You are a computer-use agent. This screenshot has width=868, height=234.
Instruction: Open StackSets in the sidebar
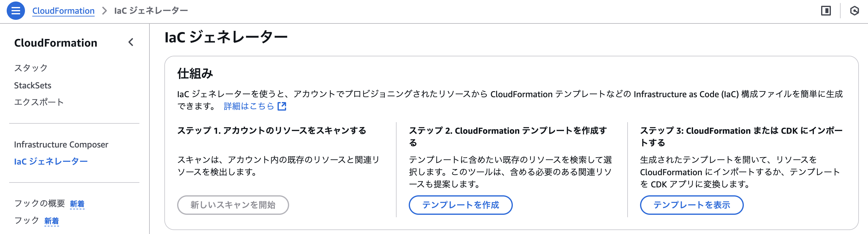(x=33, y=85)
